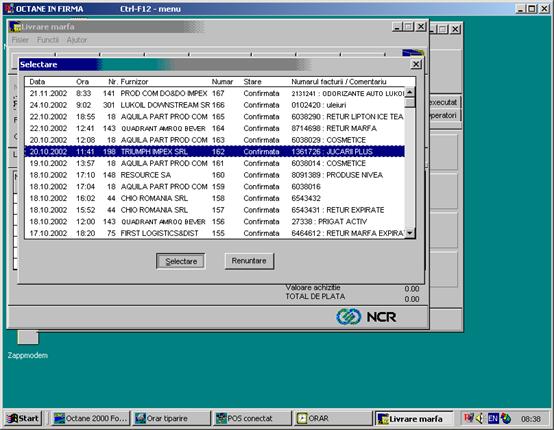Select row 157 RETUR EXPIRATE

coord(214,210)
